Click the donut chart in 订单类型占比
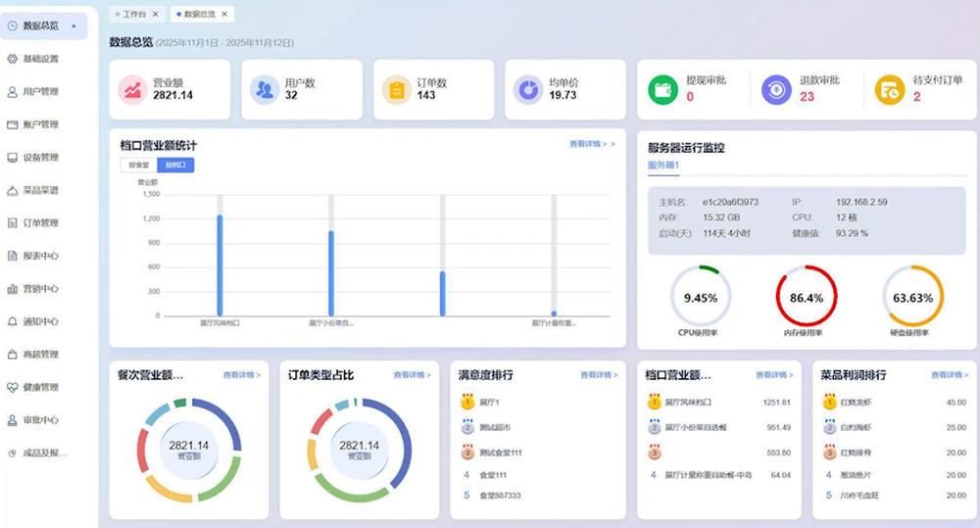980x528 pixels. (x=360, y=450)
